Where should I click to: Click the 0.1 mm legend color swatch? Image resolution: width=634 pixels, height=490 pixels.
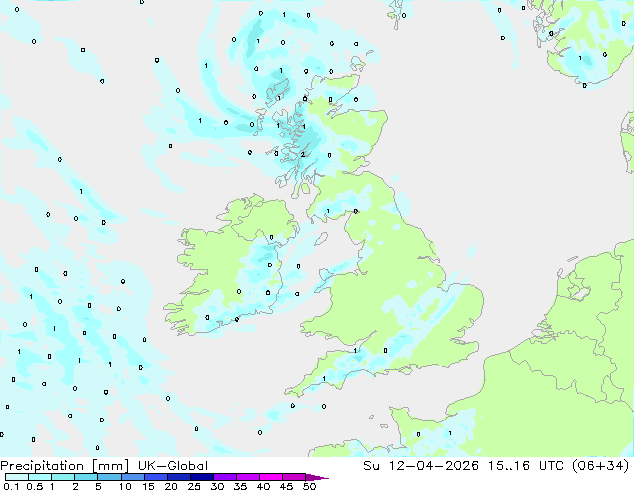click(17, 477)
